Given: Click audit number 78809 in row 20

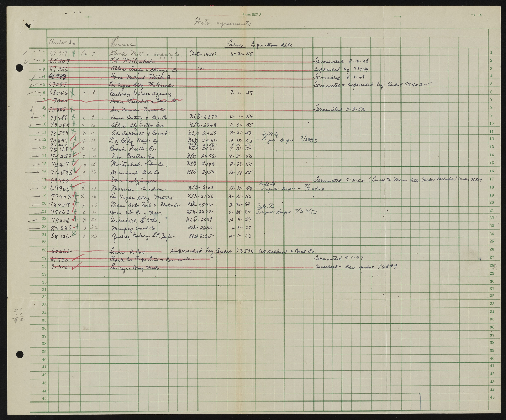Looking at the screenshot, I should 59,205.
